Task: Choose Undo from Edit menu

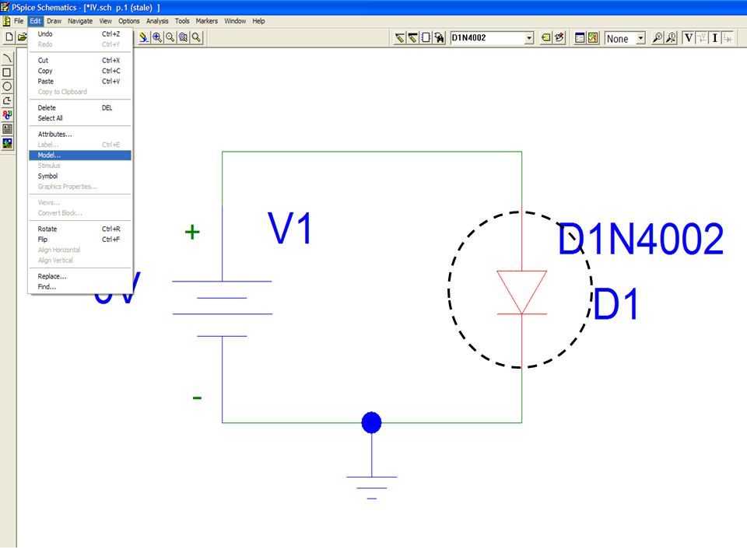Action: [x=79, y=33]
